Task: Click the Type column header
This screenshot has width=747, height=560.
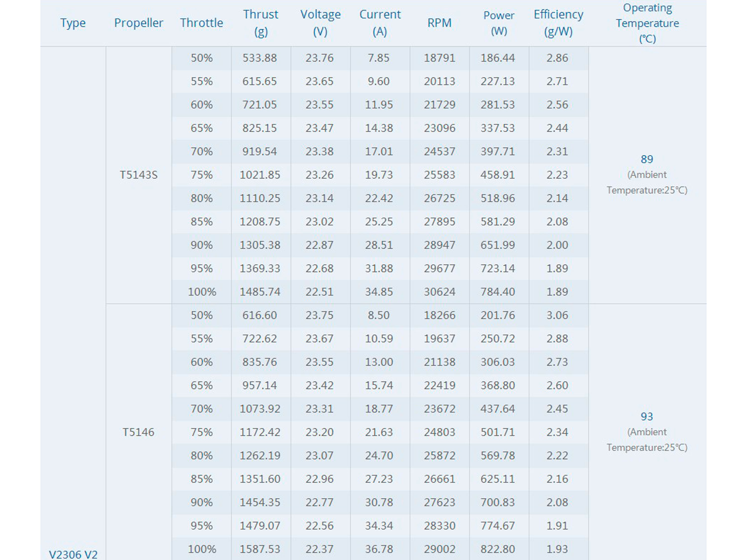Action: [73, 23]
